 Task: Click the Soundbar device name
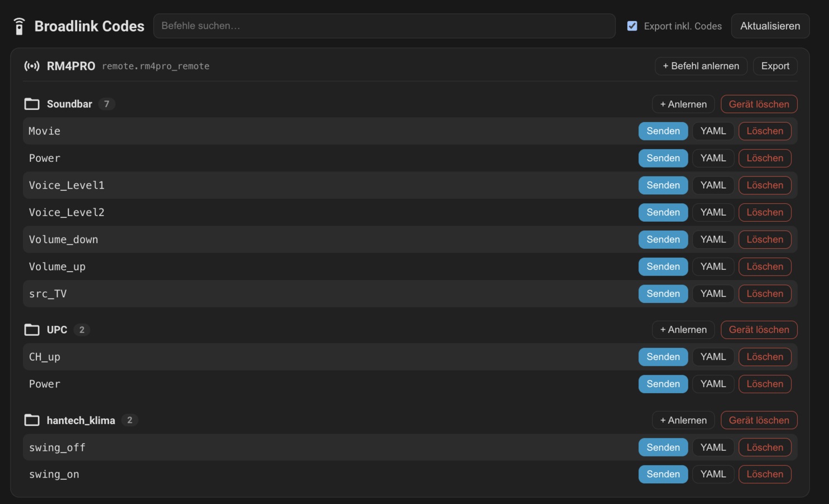coord(69,104)
